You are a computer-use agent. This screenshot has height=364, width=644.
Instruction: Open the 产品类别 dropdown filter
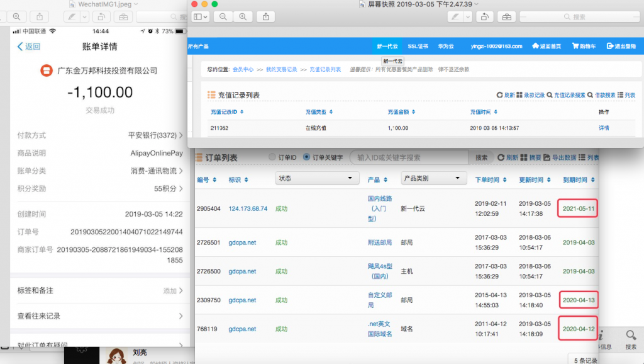(x=434, y=178)
